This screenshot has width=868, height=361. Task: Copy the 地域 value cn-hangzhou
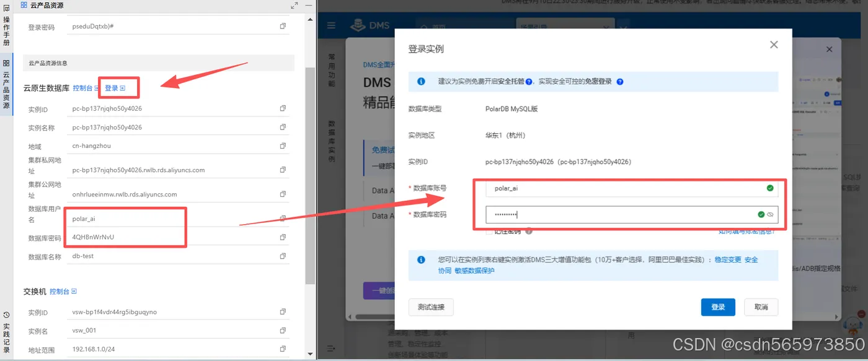click(x=283, y=146)
